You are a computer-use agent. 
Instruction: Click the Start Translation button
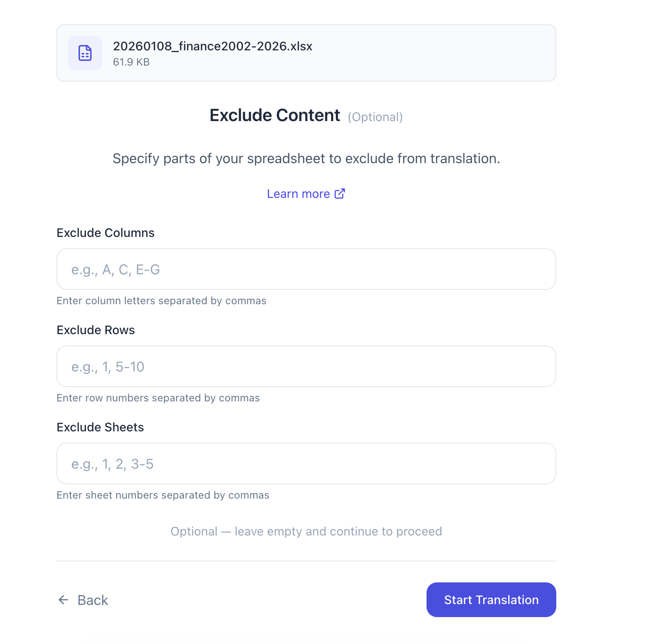[491, 600]
